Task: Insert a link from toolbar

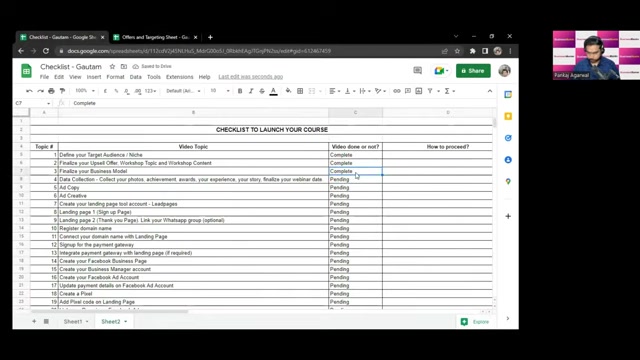Action: [x=397, y=91]
